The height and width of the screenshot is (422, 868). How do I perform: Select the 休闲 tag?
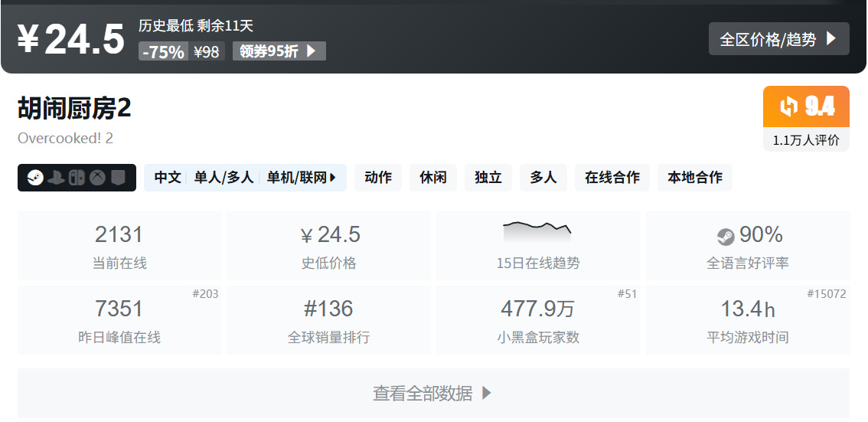tap(433, 178)
